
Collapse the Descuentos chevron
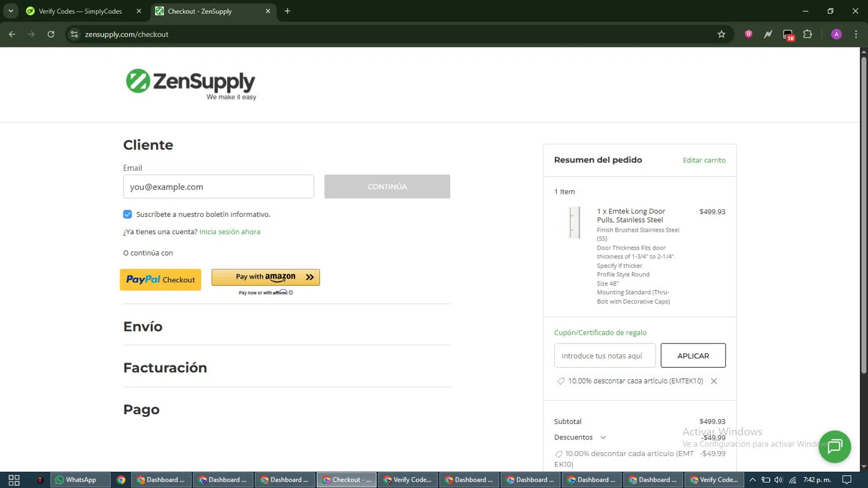[x=603, y=438]
